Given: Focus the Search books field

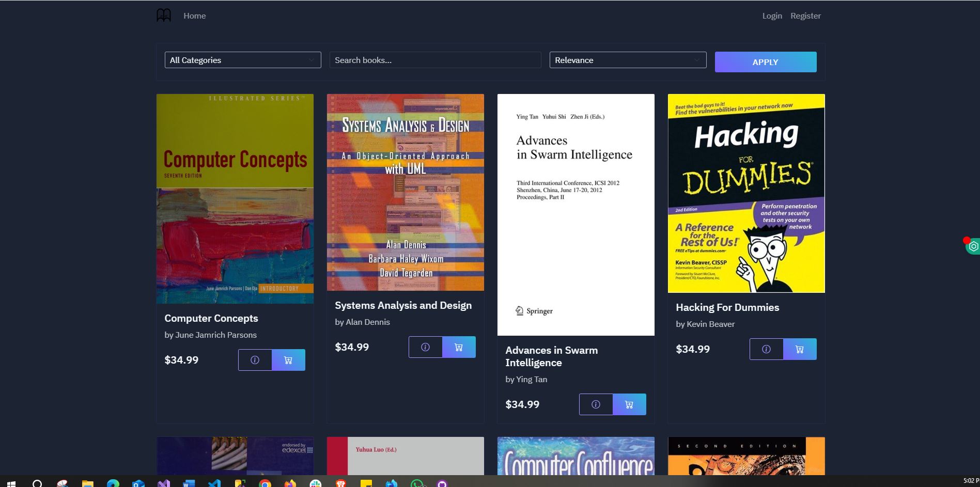Looking at the screenshot, I should point(435,60).
